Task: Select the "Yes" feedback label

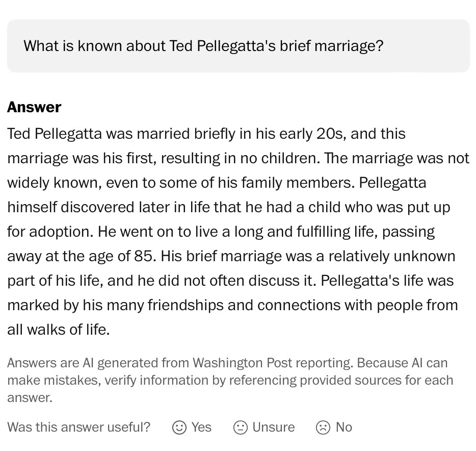Action: click(201, 427)
